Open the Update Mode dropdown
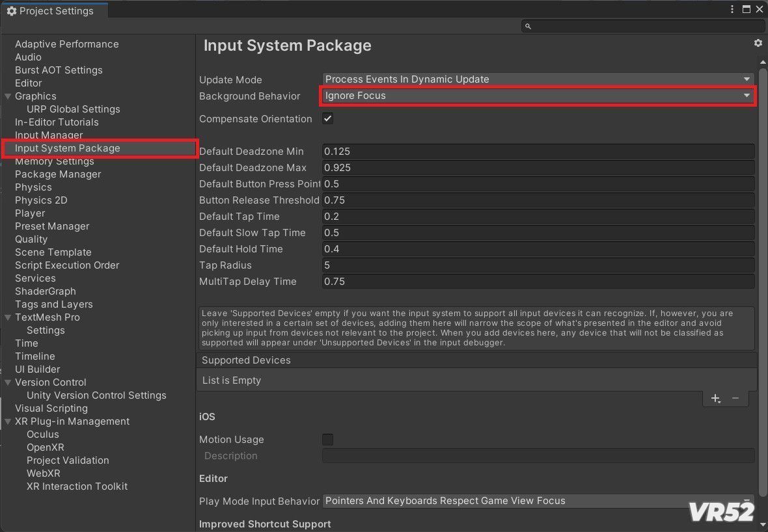This screenshot has height=532, width=768. 538,79
